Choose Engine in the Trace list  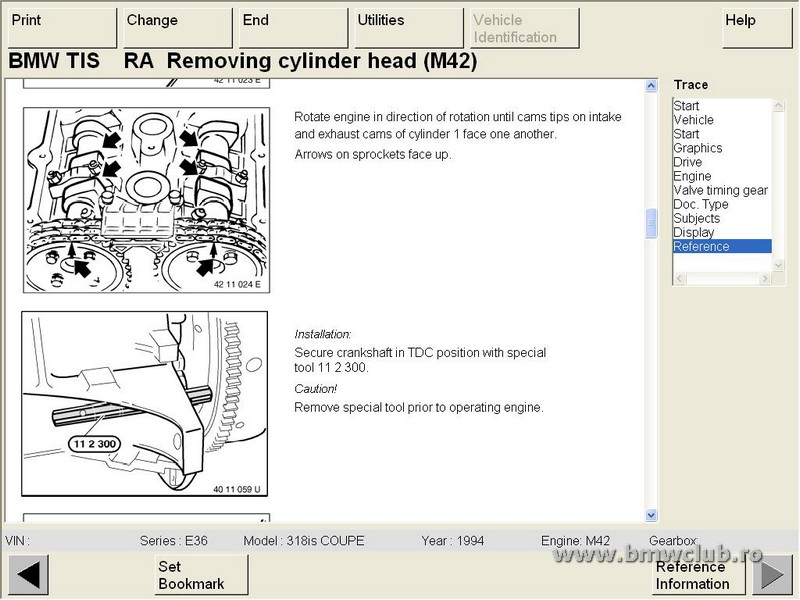pos(692,176)
